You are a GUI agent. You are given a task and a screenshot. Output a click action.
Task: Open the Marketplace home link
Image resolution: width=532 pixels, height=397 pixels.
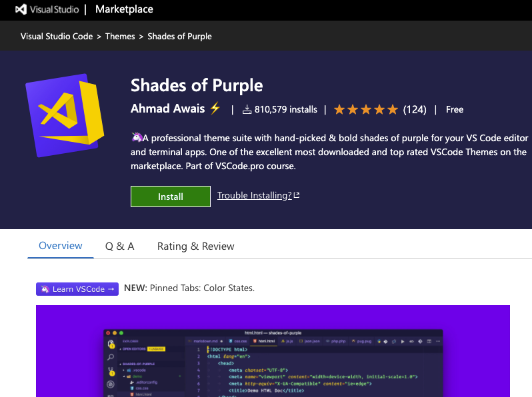point(124,9)
